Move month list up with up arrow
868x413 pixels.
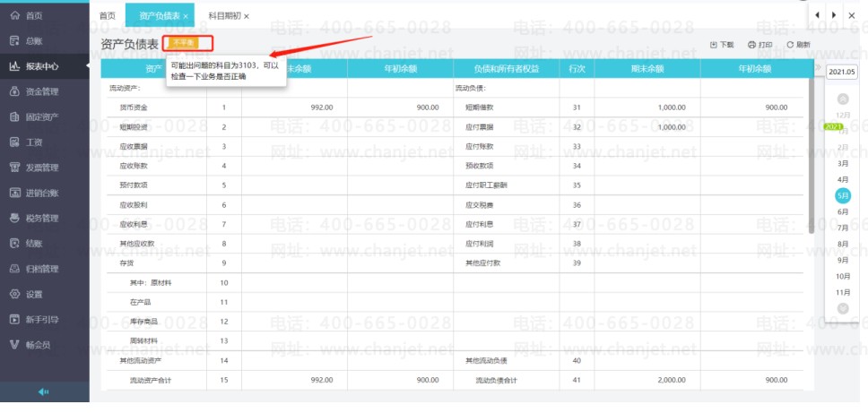click(843, 99)
